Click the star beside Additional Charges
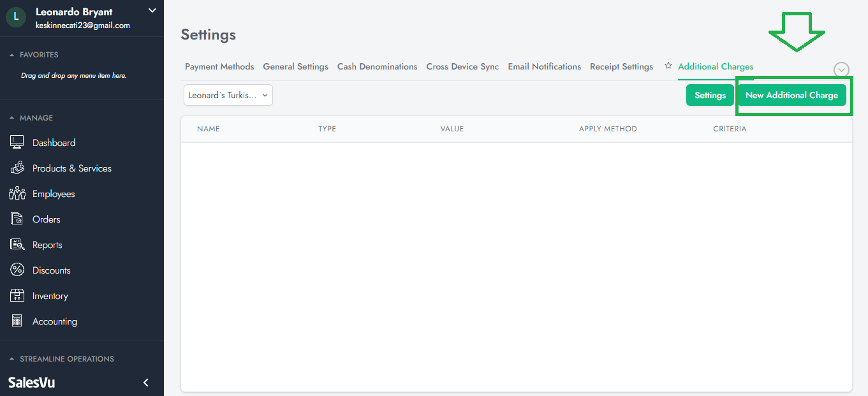Screen dimensions: 868x396 (x=668, y=66)
